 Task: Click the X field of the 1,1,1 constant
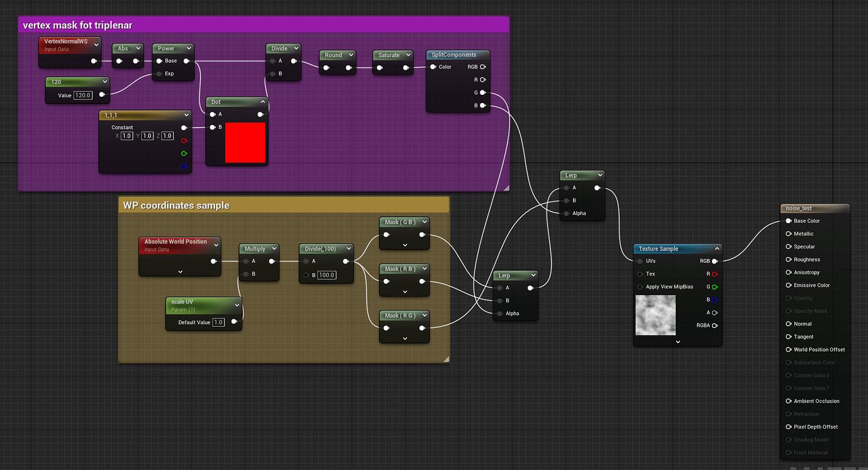(x=126, y=136)
